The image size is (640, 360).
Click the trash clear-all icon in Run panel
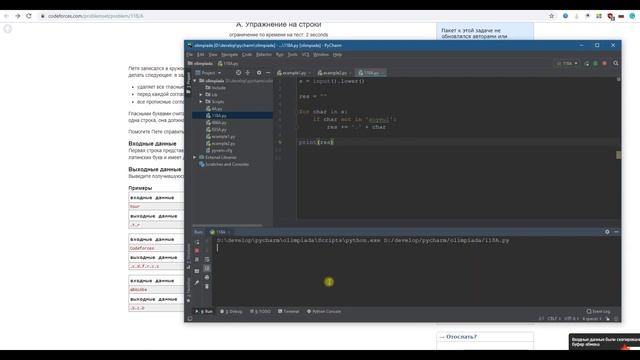coord(207,287)
